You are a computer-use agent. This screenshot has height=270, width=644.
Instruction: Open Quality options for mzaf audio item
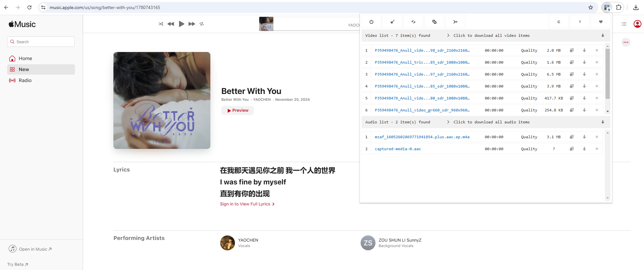(529, 137)
